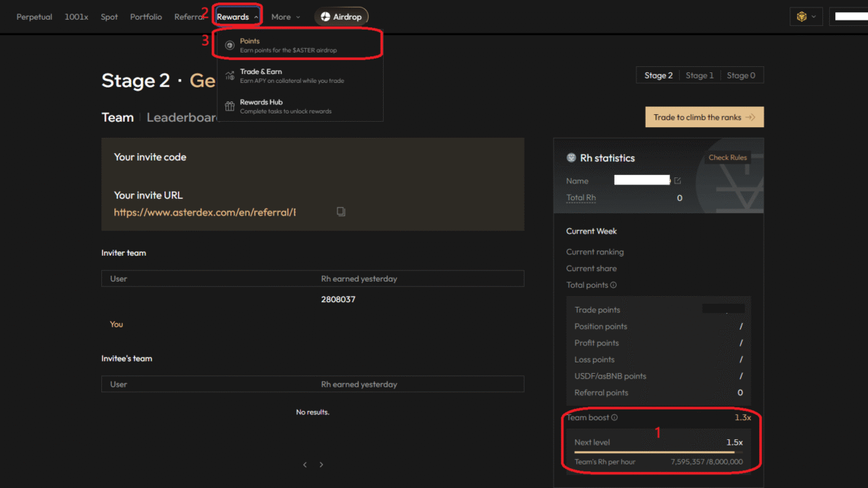Image resolution: width=868 pixels, height=488 pixels.
Task: Select the Stage 2 option
Action: pyautogui.click(x=658, y=75)
